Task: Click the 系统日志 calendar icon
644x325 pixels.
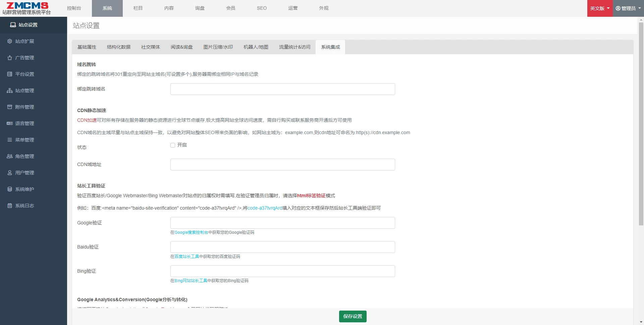Action: 10,206
